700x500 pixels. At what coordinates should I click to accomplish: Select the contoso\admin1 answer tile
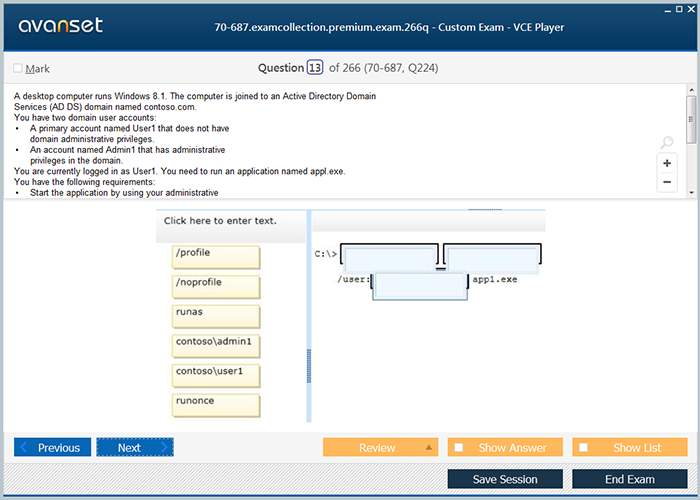[x=216, y=346]
